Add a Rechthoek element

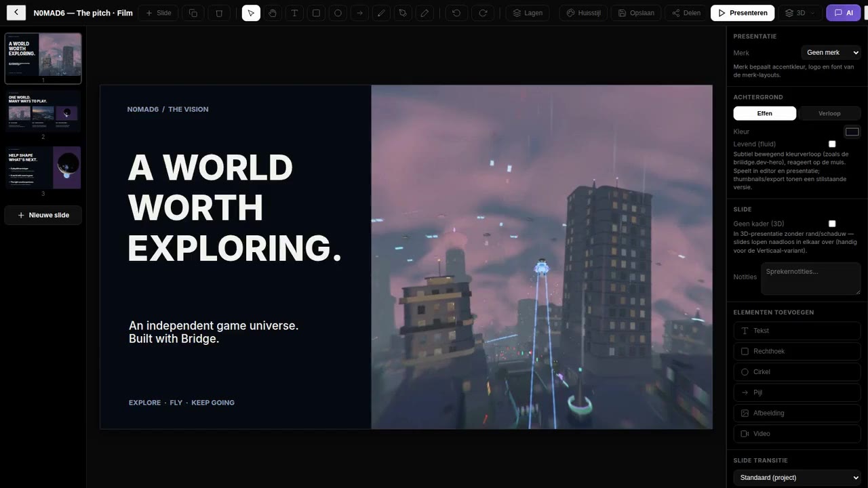[x=797, y=351]
